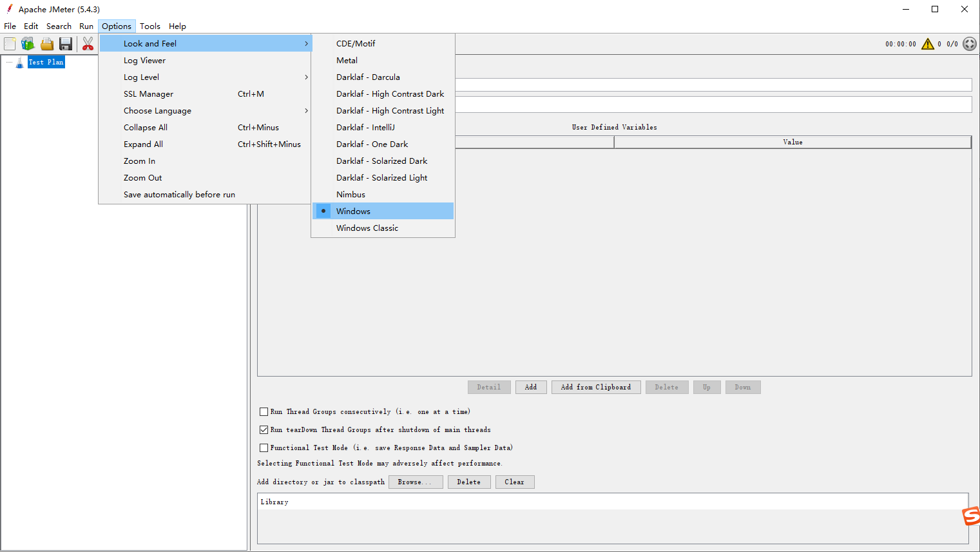Select Test Plan node in tree
980x552 pixels.
coord(46,62)
